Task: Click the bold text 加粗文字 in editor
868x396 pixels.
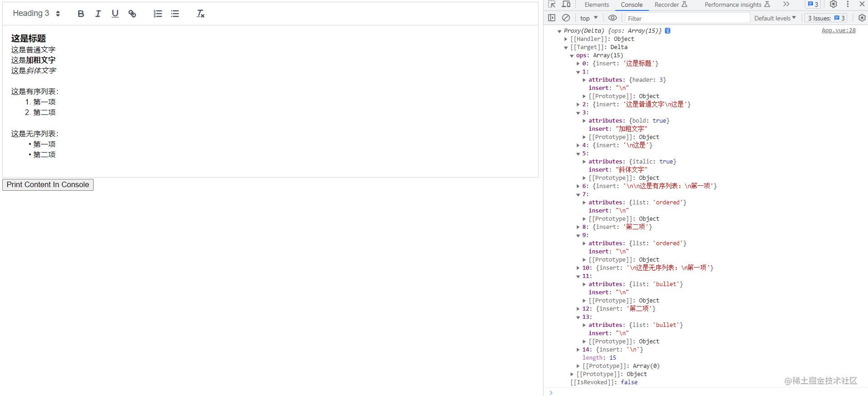Action: coord(41,60)
